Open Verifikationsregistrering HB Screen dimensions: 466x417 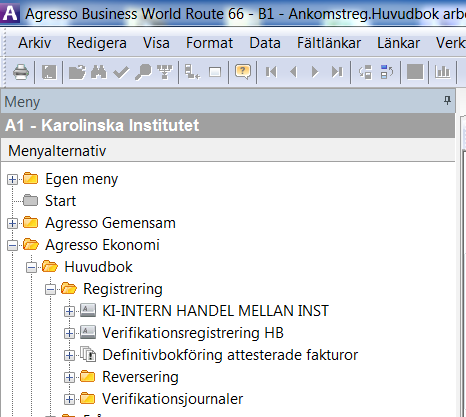(x=193, y=333)
